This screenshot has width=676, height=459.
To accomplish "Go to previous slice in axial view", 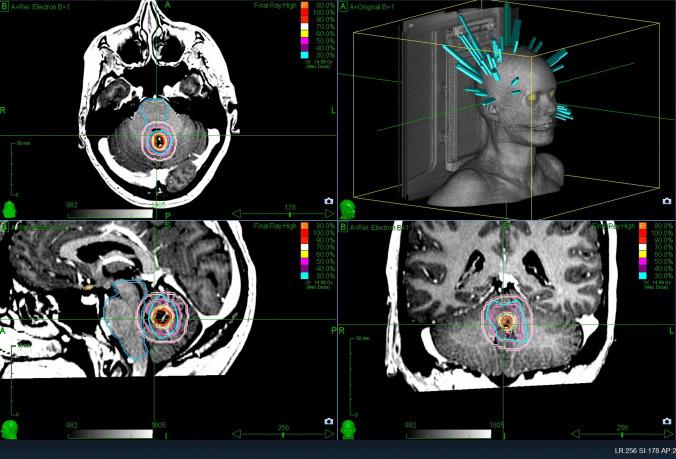I will tap(237, 214).
